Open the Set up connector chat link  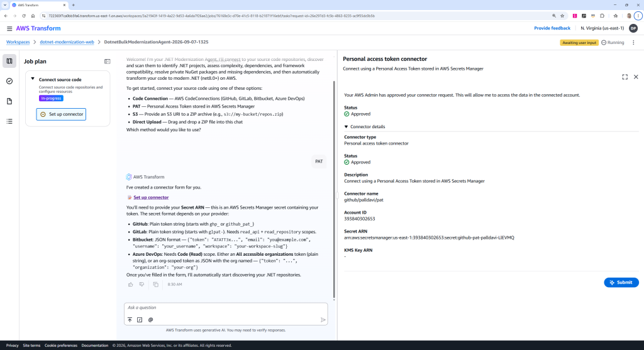click(x=151, y=197)
